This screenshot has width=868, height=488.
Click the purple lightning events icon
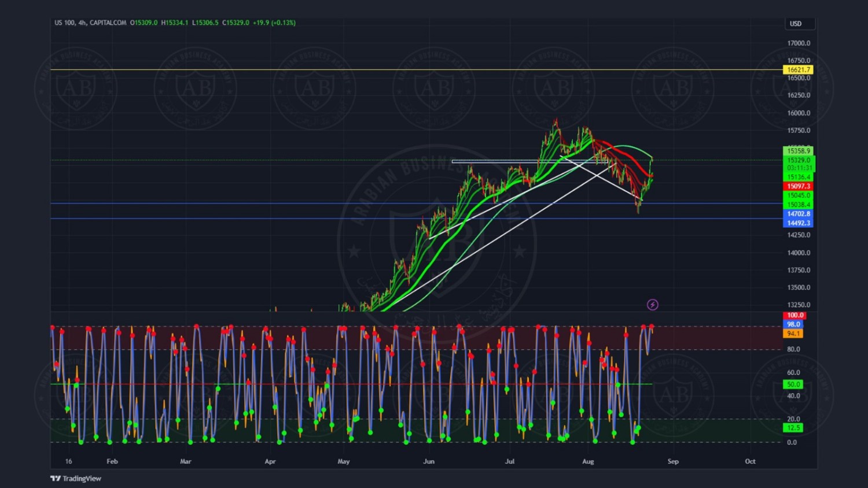tap(652, 305)
